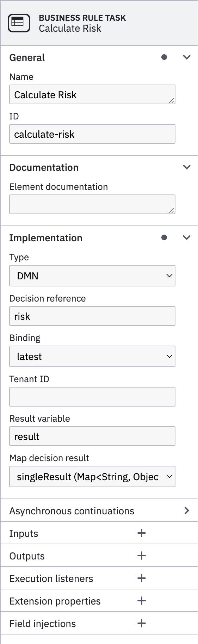Click the Decision reference field
The width and height of the screenshot is (198, 644).
click(x=92, y=316)
